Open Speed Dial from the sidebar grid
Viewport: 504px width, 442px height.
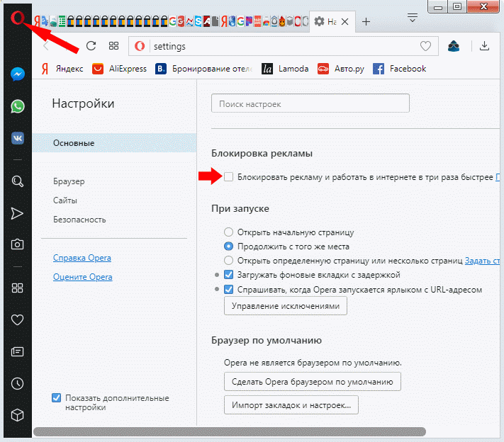click(17, 288)
